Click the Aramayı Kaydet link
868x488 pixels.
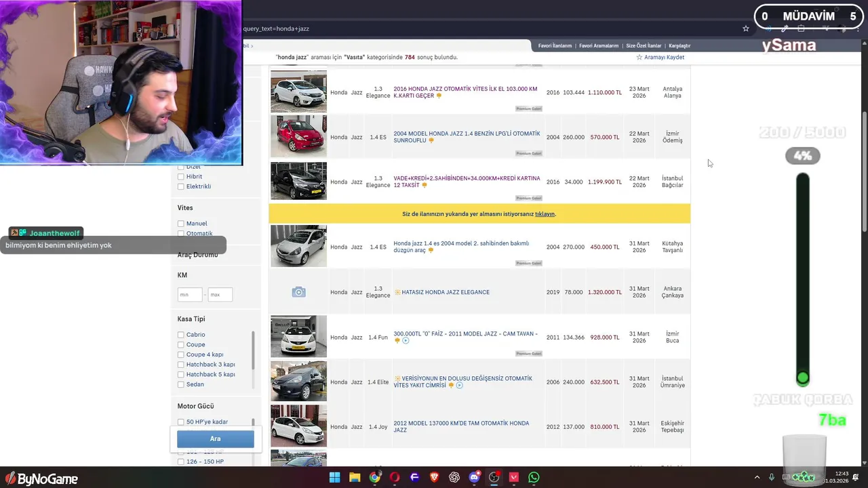(x=664, y=58)
